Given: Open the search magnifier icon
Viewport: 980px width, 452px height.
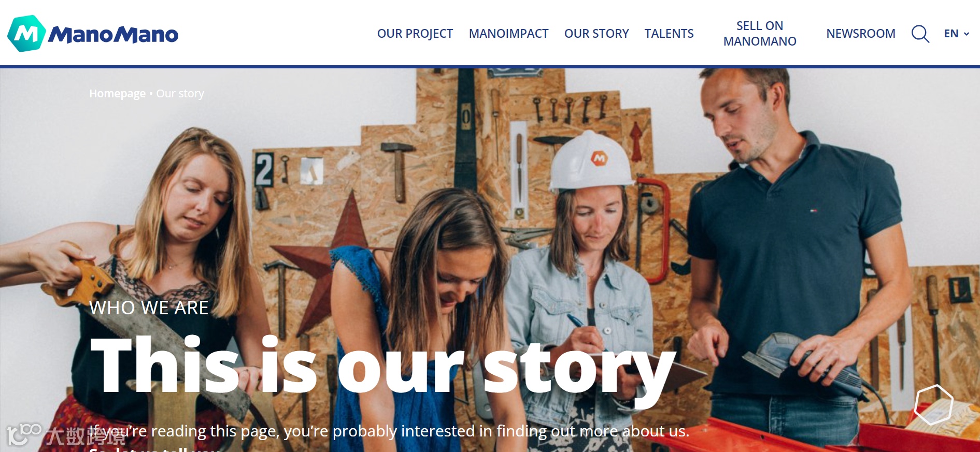Looking at the screenshot, I should (x=920, y=34).
